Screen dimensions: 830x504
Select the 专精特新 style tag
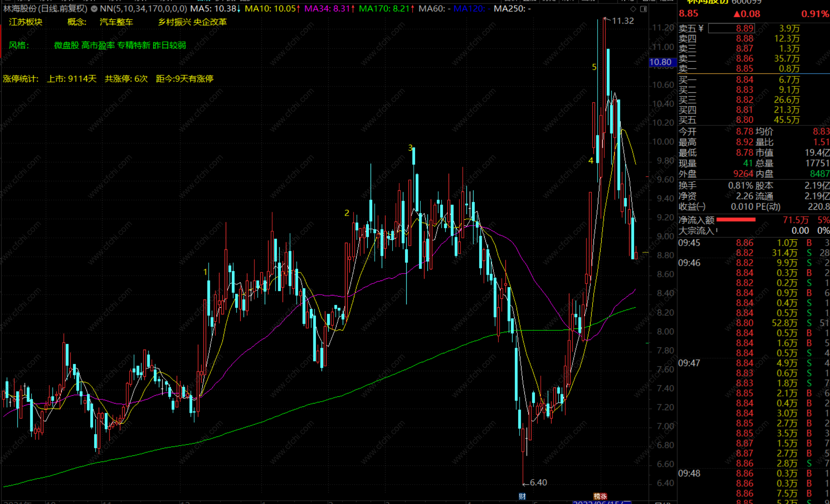pos(134,45)
